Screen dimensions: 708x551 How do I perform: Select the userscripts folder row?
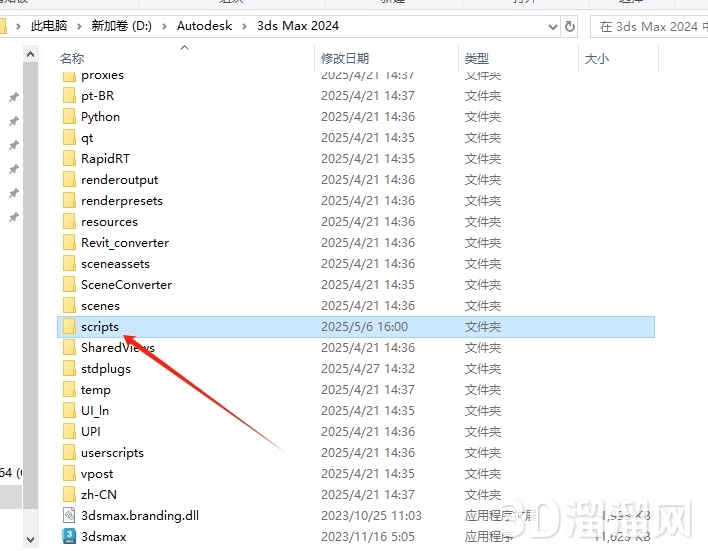[112, 453]
